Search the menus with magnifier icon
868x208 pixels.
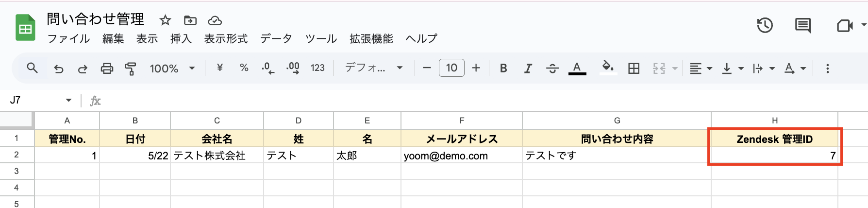[32, 68]
